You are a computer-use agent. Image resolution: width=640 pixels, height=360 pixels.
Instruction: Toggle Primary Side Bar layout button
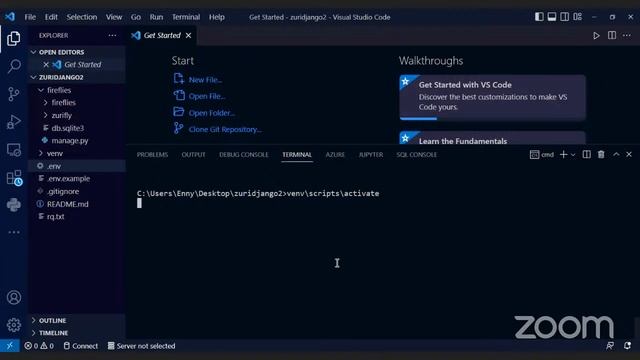tap(539, 17)
